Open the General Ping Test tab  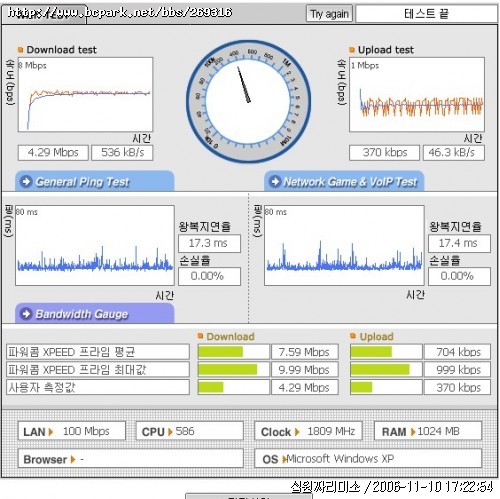coord(95,181)
